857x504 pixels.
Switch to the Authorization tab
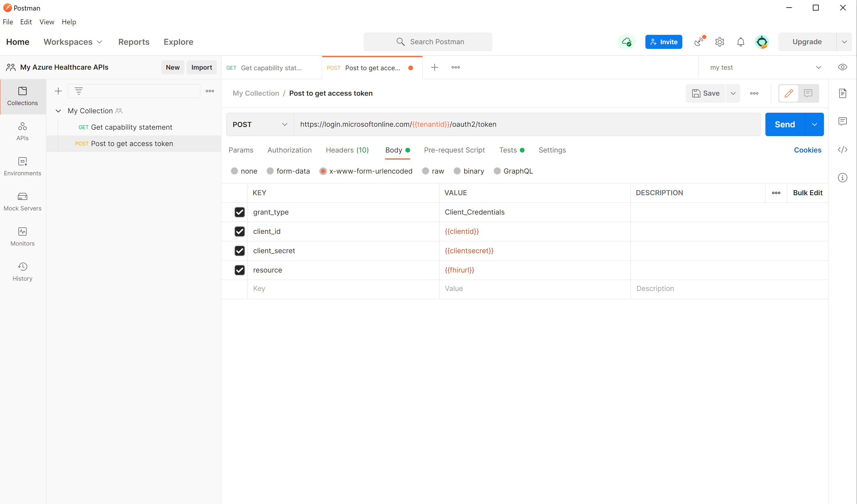click(289, 150)
